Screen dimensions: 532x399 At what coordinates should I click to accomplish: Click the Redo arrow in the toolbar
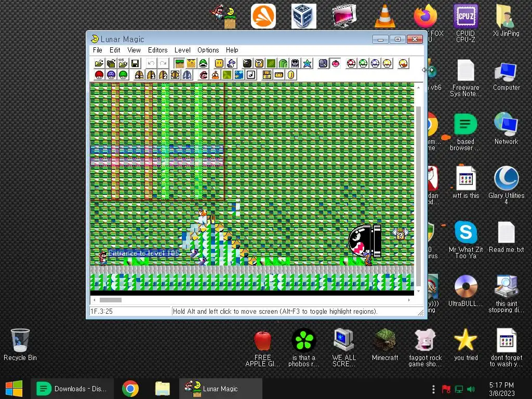(163, 63)
